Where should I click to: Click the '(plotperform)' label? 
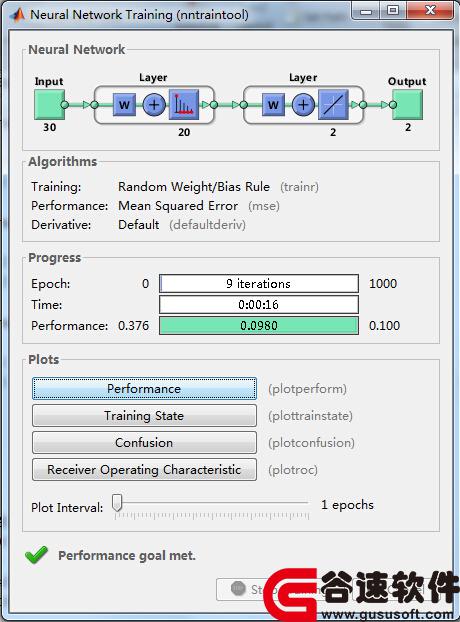(x=307, y=389)
